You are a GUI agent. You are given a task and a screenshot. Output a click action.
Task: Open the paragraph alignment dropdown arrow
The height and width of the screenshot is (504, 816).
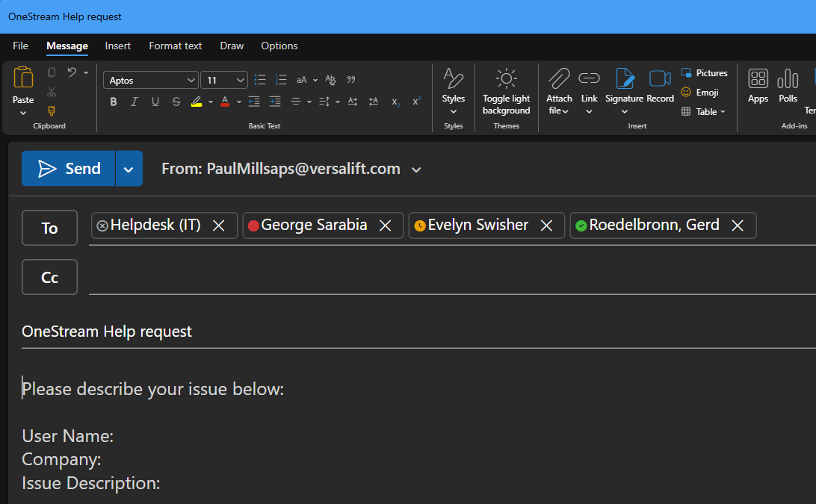click(309, 102)
